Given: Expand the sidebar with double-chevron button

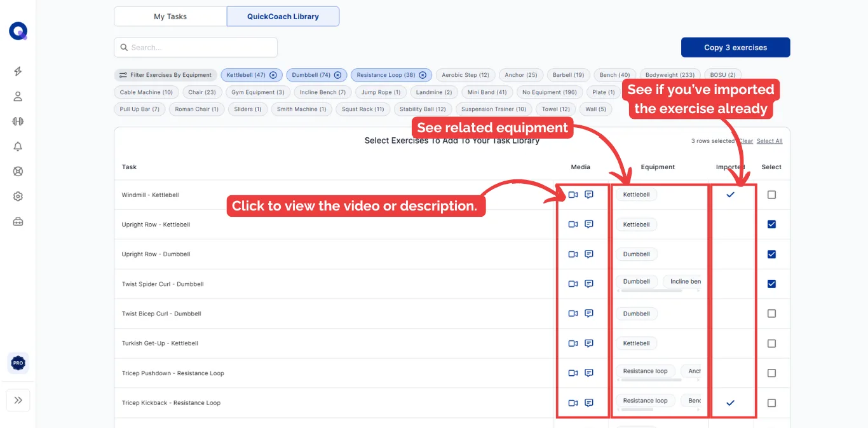Looking at the screenshot, I should tap(18, 400).
